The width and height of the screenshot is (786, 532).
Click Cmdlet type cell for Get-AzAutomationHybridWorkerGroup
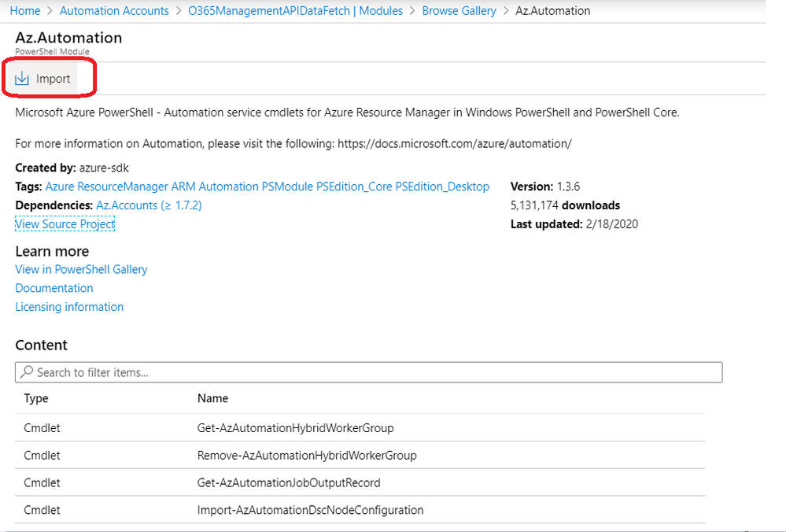[42, 427]
